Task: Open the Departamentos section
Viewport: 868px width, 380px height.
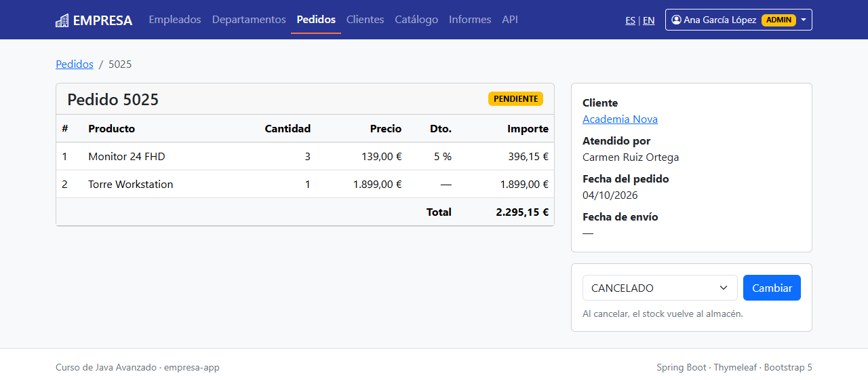Action: pos(249,20)
